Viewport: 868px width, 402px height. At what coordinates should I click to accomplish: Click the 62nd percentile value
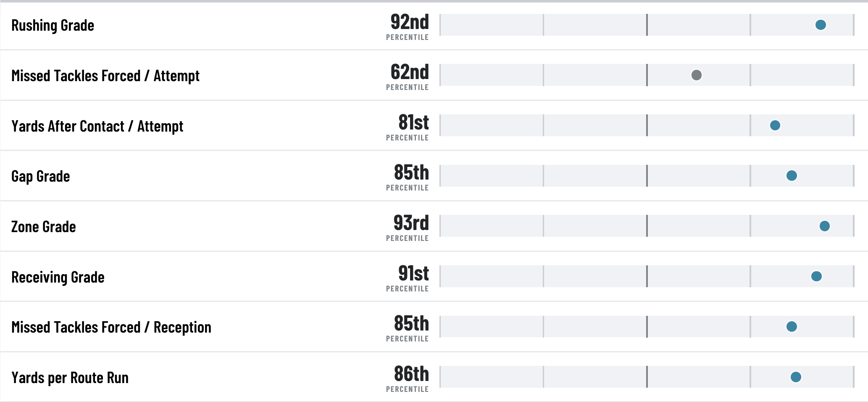pos(410,72)
